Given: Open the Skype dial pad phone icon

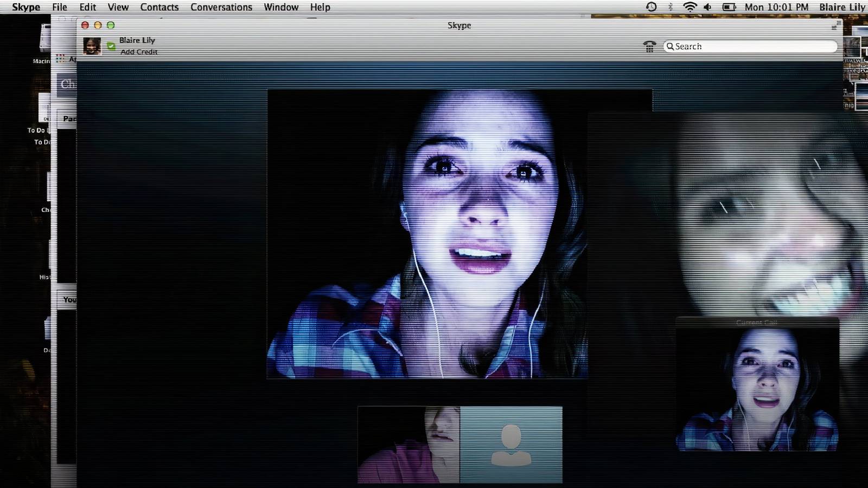Looking at the screenshot, I should coord(649,47).
